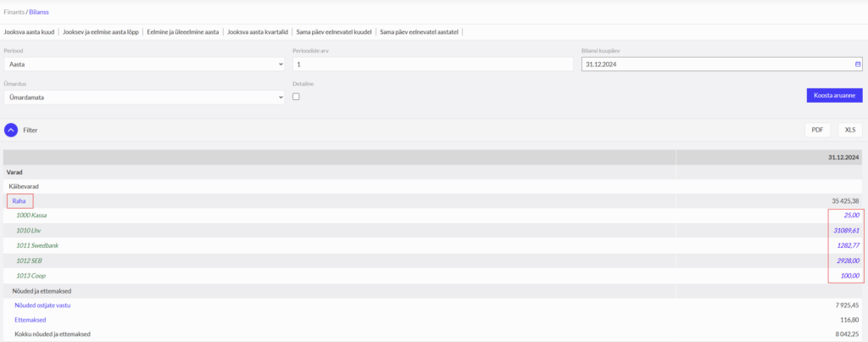Select Eelmine ja üleeelmine aasta preset
The height and width of the screenshot is (342, 868).
184,32
